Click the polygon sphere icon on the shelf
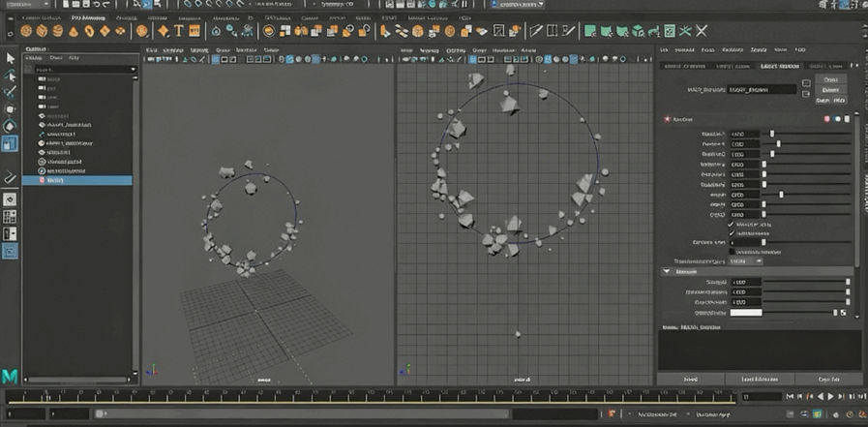 (27, 31)
